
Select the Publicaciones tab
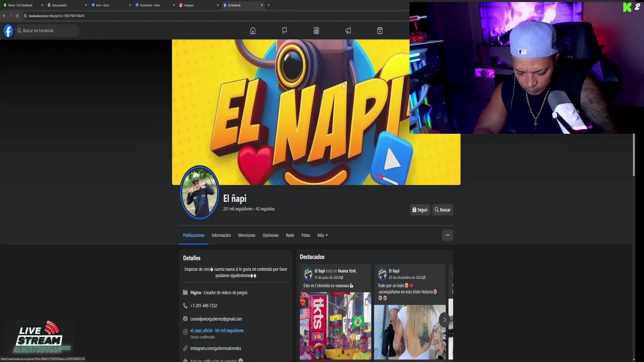point(194,235)
